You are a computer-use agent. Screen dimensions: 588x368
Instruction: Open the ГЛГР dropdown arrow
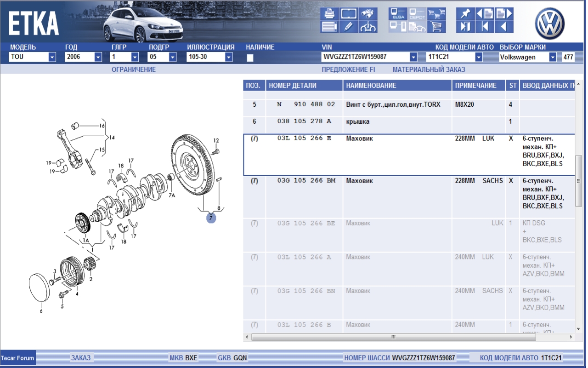pos(135,57)
